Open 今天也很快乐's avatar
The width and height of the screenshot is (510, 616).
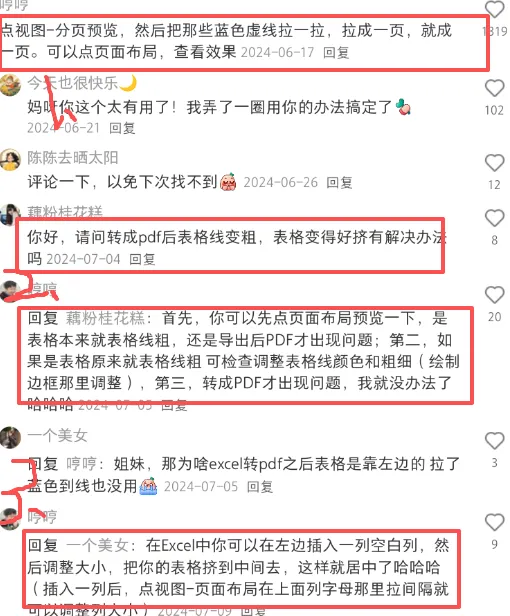(10, 84)
